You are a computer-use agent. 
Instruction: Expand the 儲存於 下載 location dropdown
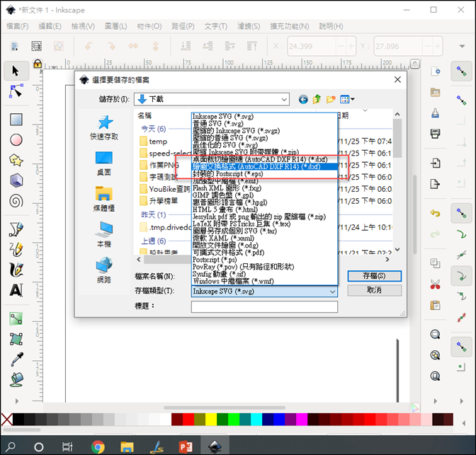284,100
